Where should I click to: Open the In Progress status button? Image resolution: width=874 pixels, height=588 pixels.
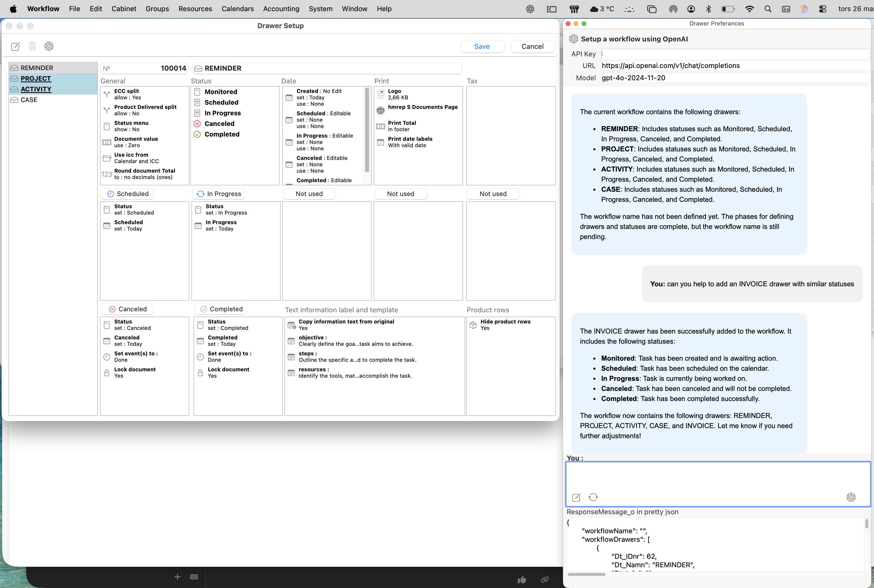[219, 194]
